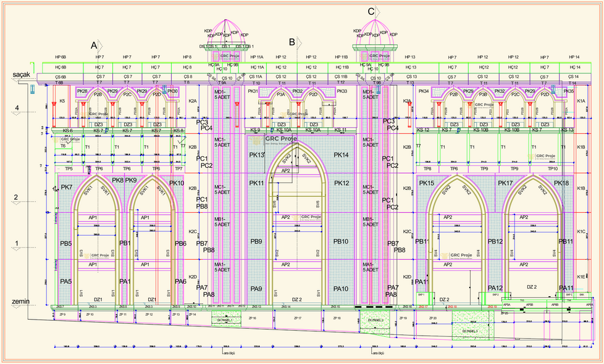Click the "PK17" panel label
This screenshot has height=364, width=604.
[505, 183]
